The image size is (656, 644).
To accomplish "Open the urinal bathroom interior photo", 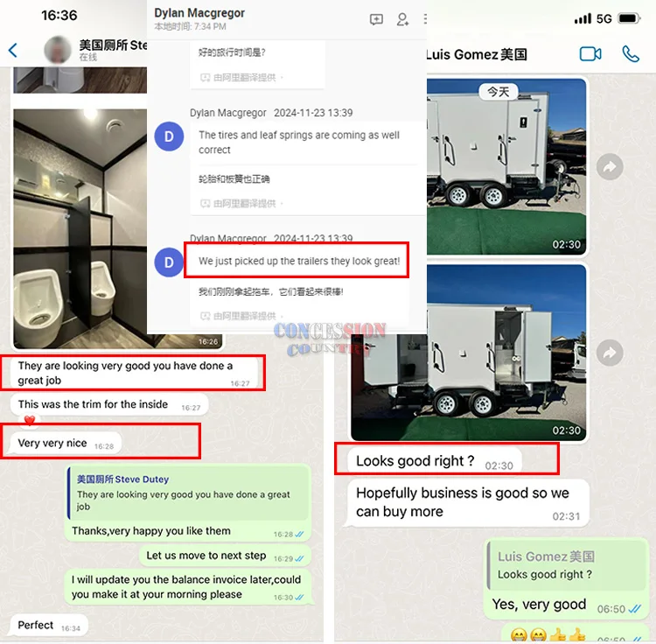I will [x=80, y=229].
